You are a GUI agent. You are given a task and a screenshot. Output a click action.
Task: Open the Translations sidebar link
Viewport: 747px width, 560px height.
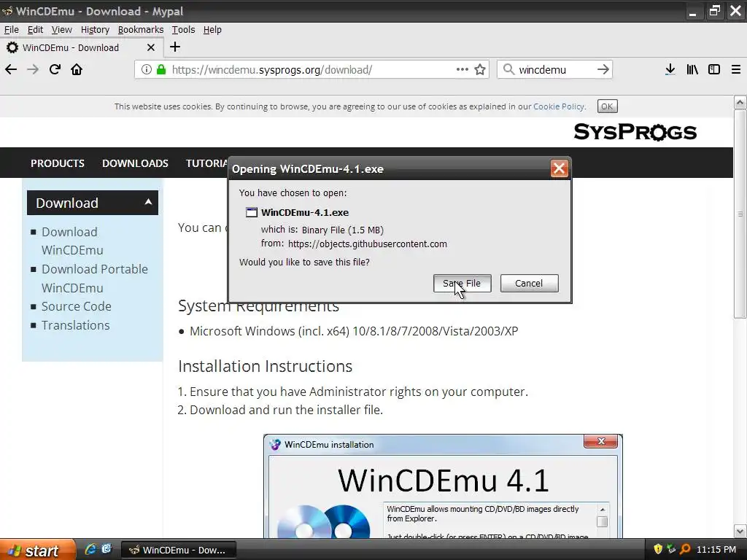76,325
